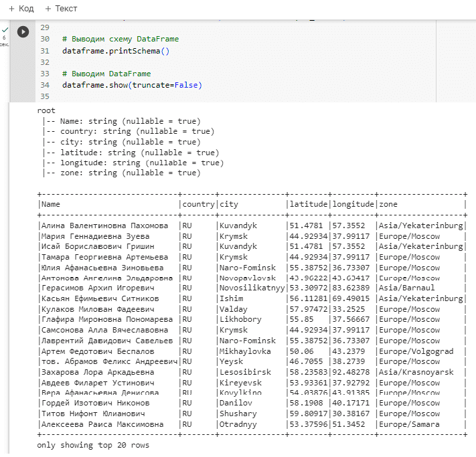Click the city cell 'Kireyevsk'
Viewport: 476px width, 457px height.
240,383
